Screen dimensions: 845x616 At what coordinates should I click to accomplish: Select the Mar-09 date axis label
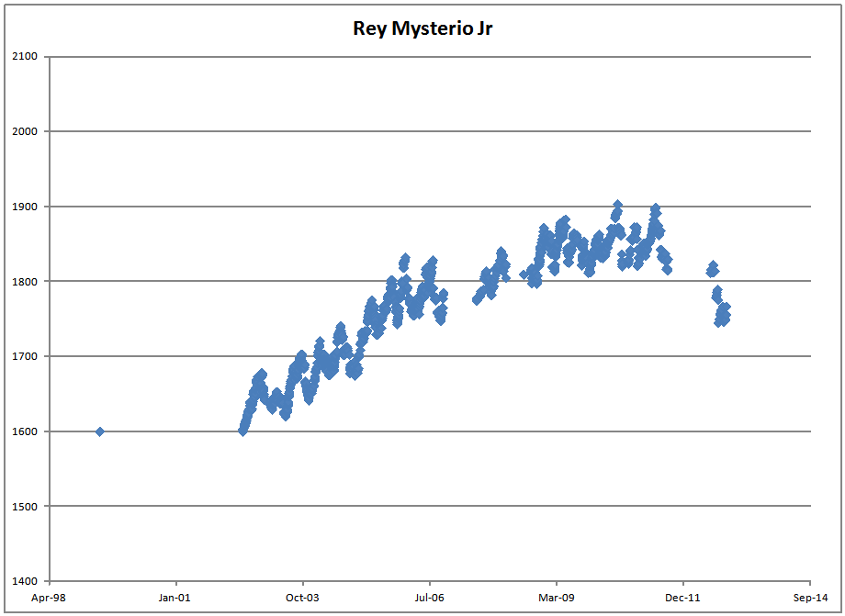[557, 597]
